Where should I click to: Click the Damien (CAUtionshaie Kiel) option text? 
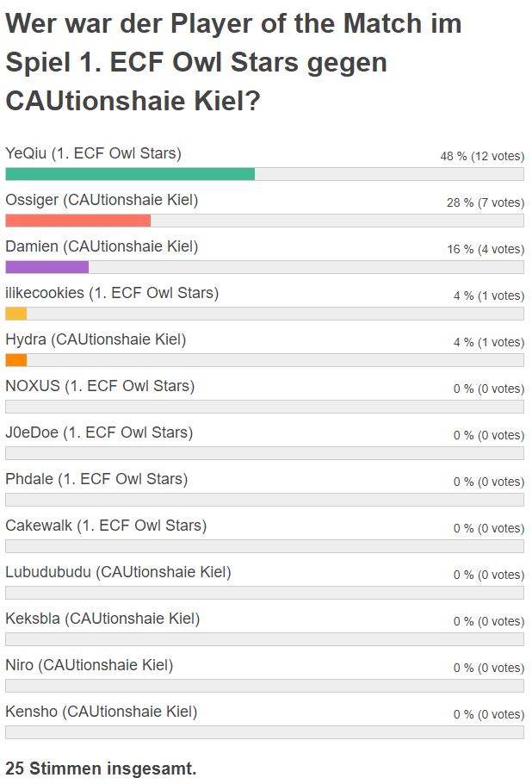click(102, 246)
